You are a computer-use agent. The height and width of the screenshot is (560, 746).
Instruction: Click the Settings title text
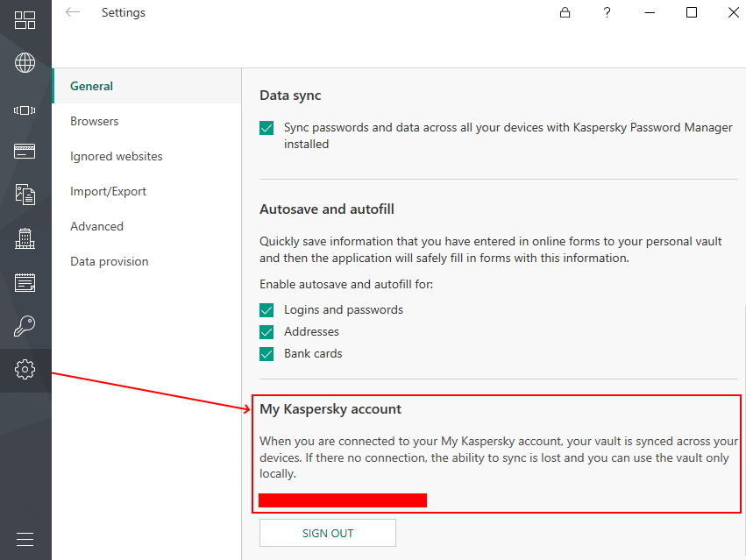[124, 13]
